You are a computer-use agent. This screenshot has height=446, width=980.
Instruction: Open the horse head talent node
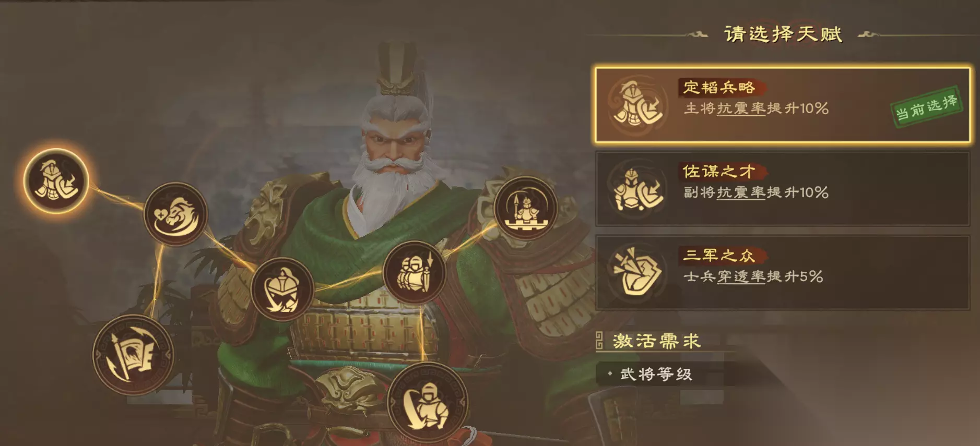(176, 214)
